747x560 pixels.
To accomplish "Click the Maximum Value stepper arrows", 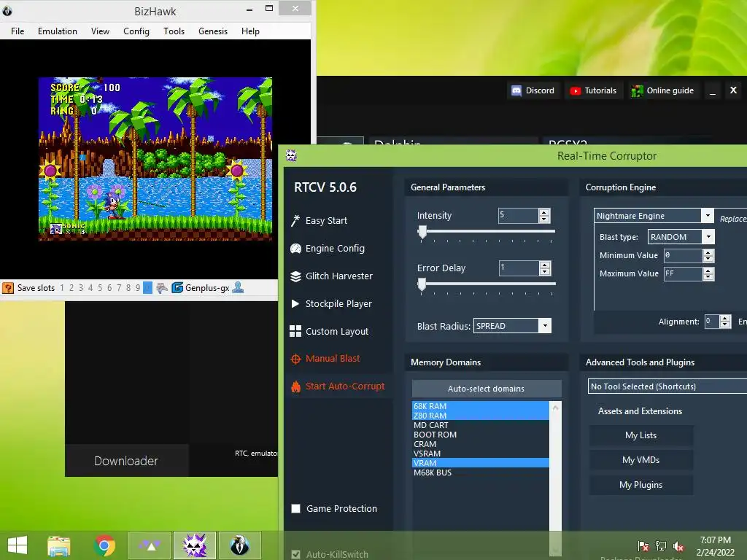I will click(x=708, y=274).
